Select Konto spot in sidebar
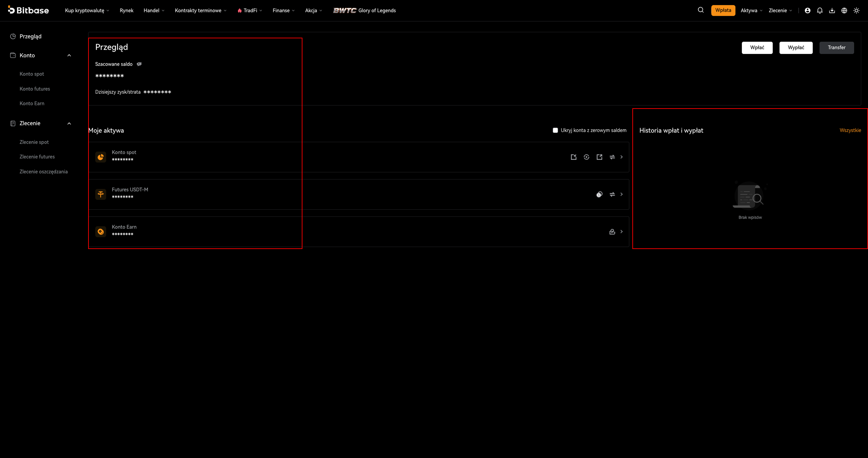868x458 pixels. click(x=32, y=74)
